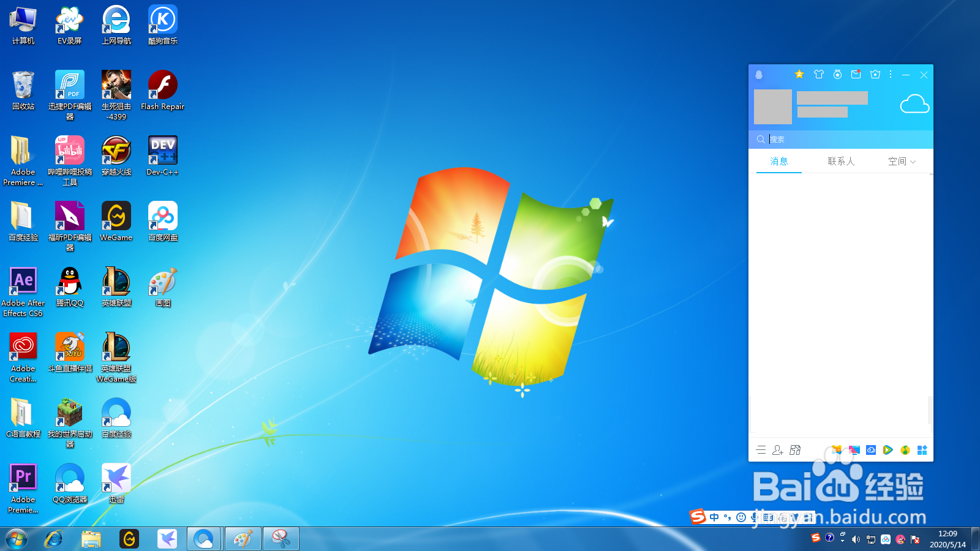Open 空间 tab in QQ
This screenshot has height=551, width=980.
coord(897,161)
